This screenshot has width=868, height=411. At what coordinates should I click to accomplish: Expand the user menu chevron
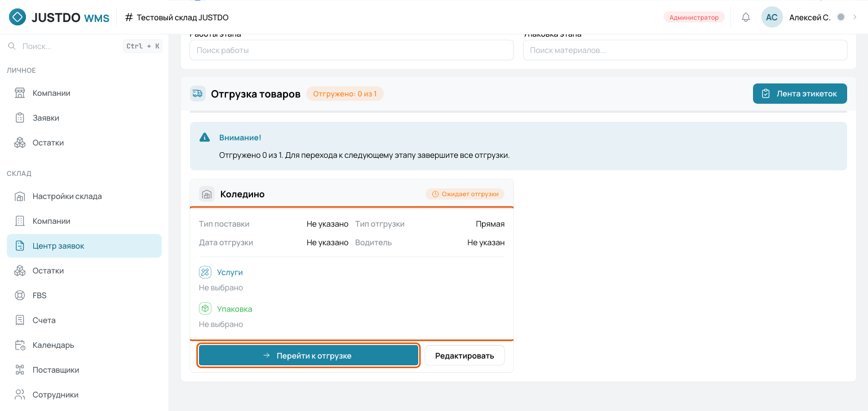(854, 17)
